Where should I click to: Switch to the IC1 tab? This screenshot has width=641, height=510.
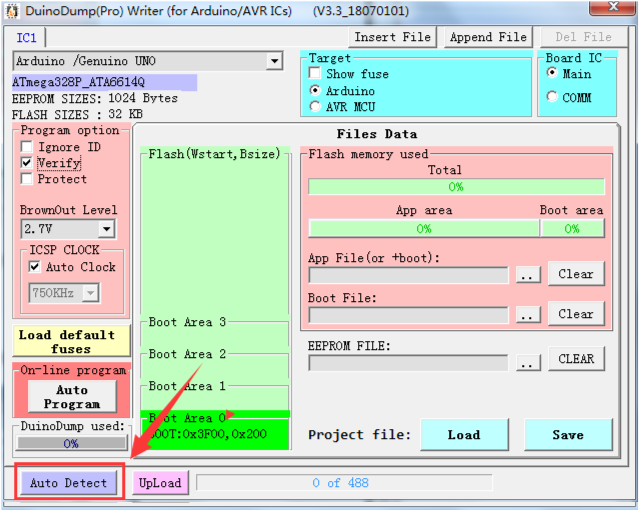(26, 38)
